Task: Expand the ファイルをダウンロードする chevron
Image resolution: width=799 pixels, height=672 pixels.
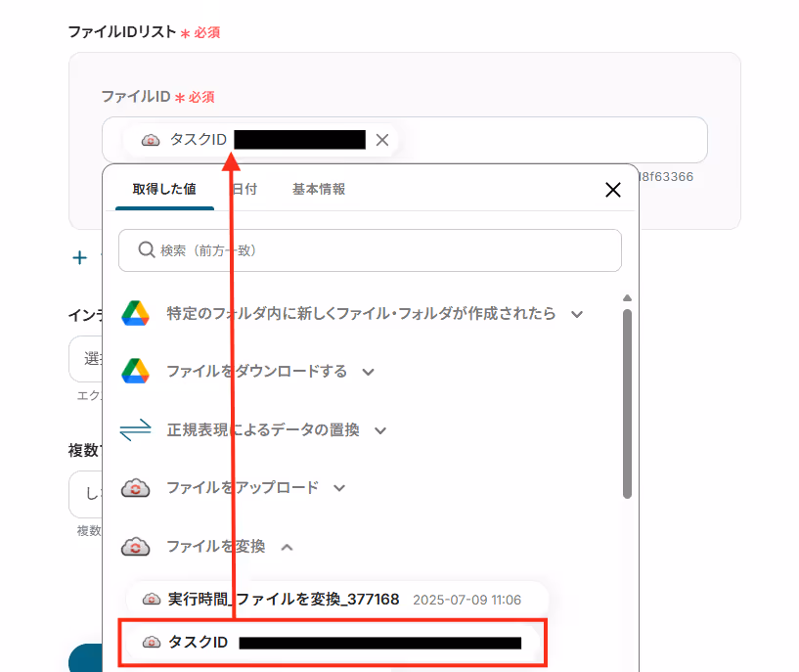Action: 369,372
